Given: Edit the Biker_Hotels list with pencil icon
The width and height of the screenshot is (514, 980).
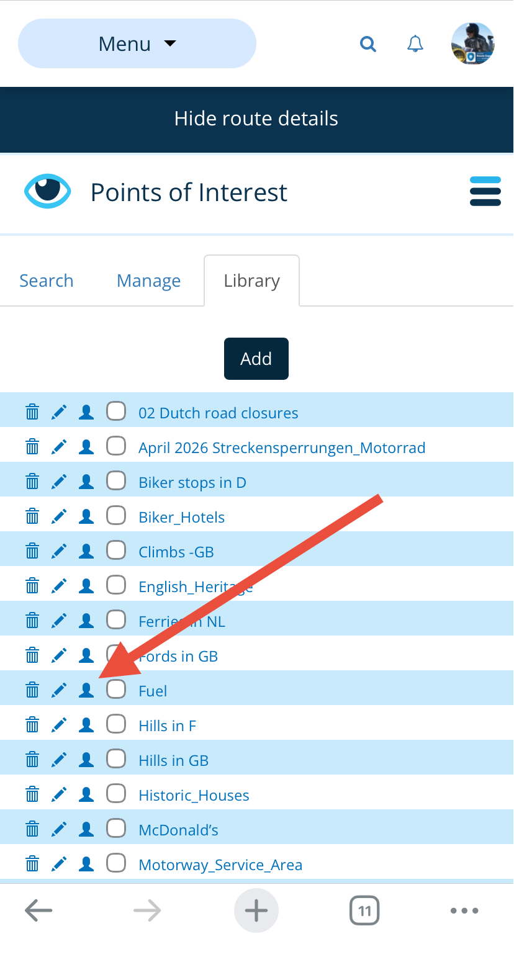Looking at the screenshot, I should (59, 516).
